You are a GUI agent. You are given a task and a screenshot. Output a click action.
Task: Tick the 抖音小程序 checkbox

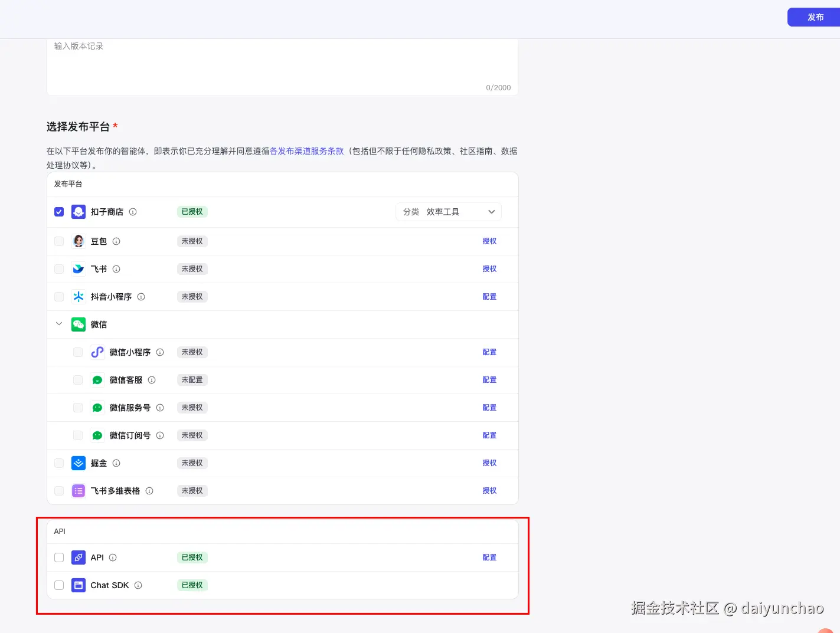coord(59,297)
